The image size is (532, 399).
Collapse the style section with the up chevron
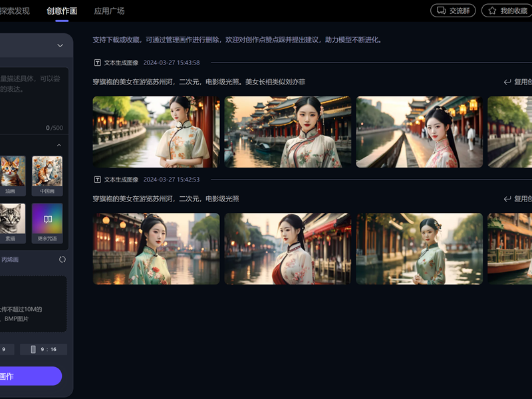[x=59, y=145]
